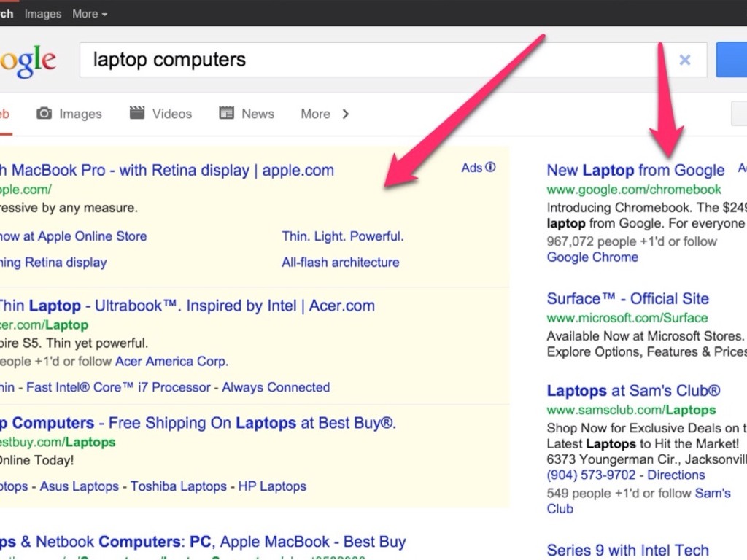Viewport: 747px width, 560px height.
Task: Click the camera icon for Images
Action: click(44, 114)
